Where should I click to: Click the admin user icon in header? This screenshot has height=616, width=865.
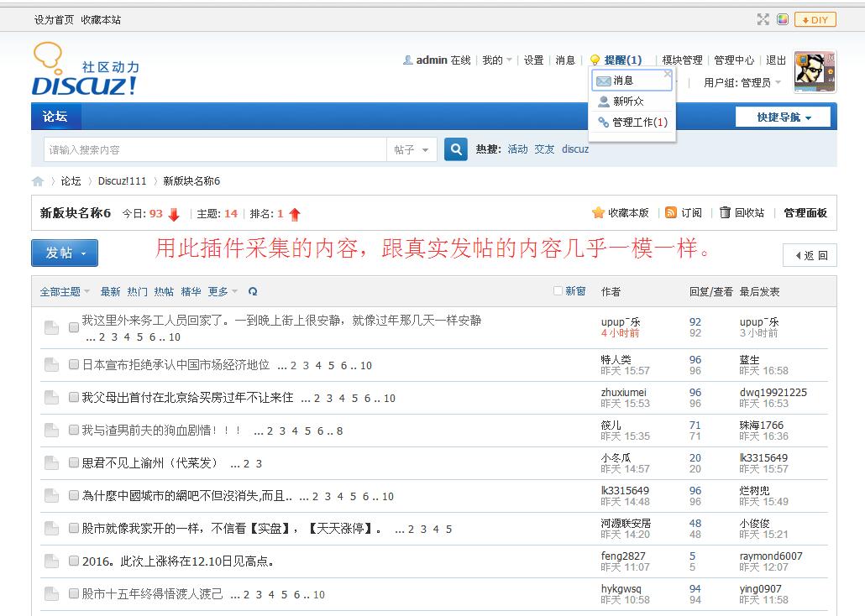pos(407,60)
